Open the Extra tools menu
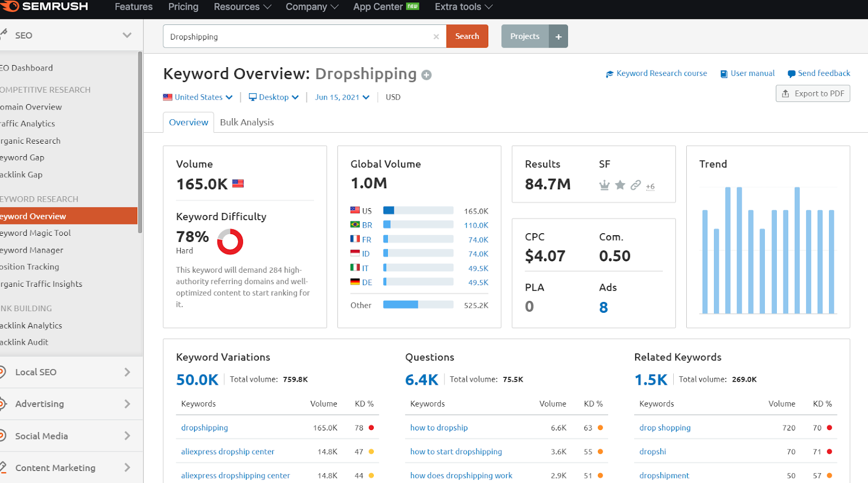 point(464,7)
